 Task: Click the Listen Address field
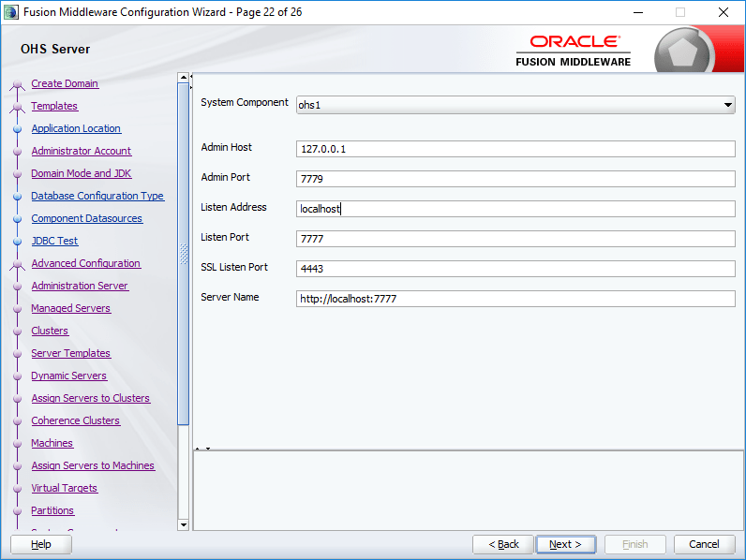[x=515, y=209]
